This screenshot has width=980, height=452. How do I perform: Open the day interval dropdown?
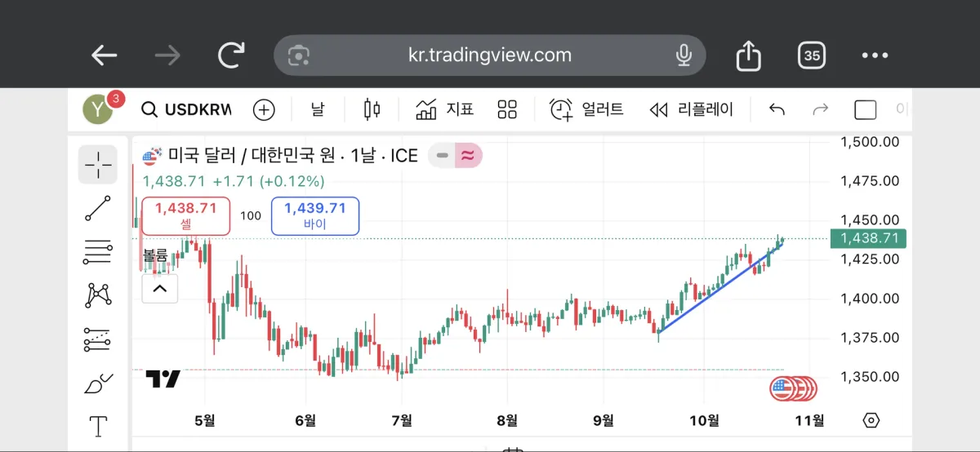pos(318,109)
